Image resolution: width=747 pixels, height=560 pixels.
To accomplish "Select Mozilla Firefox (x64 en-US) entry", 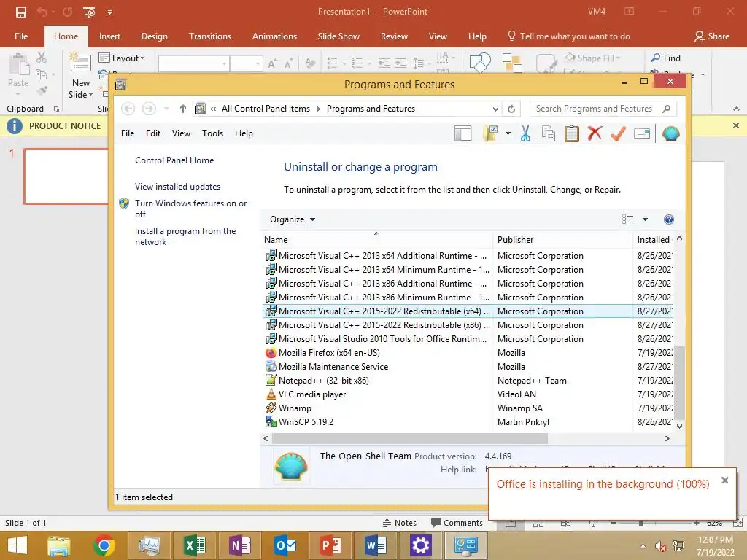I will coord(329,353).
